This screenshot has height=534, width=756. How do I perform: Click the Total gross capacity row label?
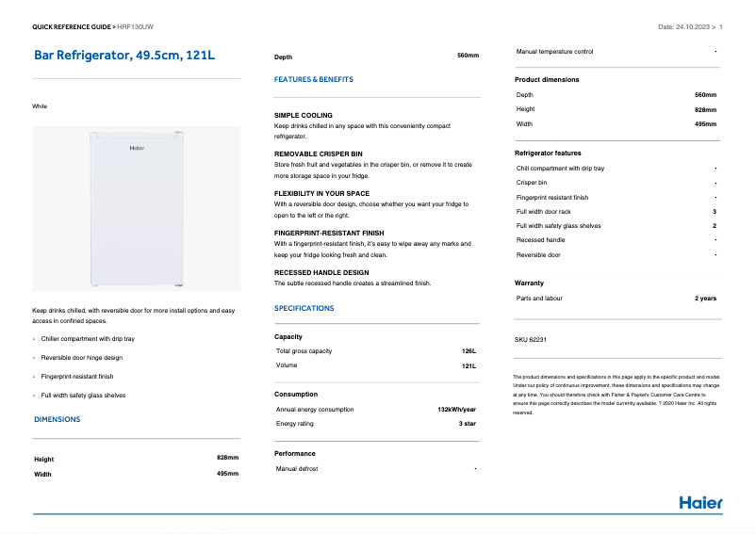(304, 351)
